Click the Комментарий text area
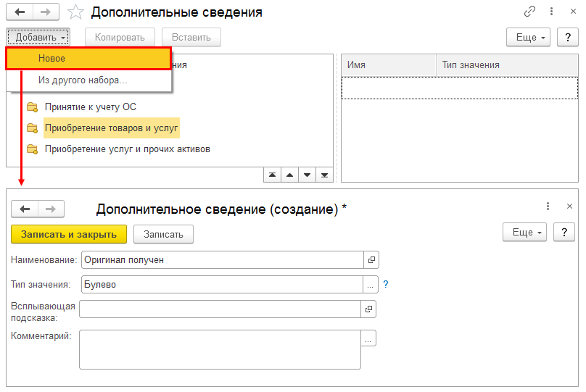The image size is (586, 392). tap(220, 350)
